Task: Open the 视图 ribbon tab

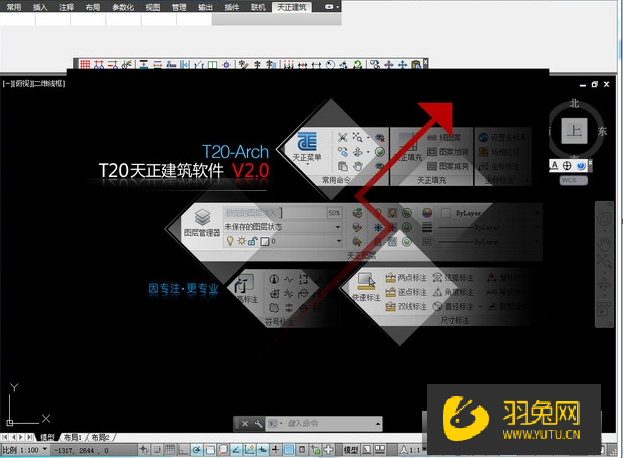Action: coord(153,7)
